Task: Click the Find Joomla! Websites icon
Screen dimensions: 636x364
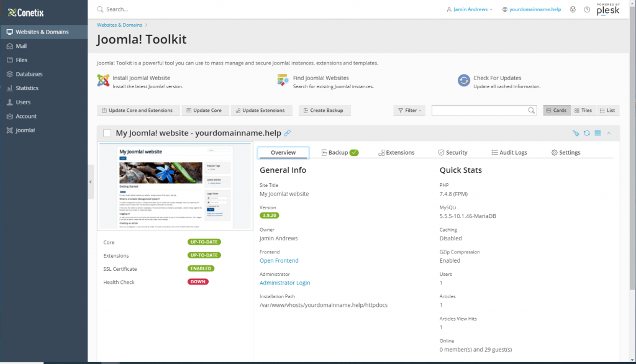Action: pyautogui.click(x=283, y=81)
